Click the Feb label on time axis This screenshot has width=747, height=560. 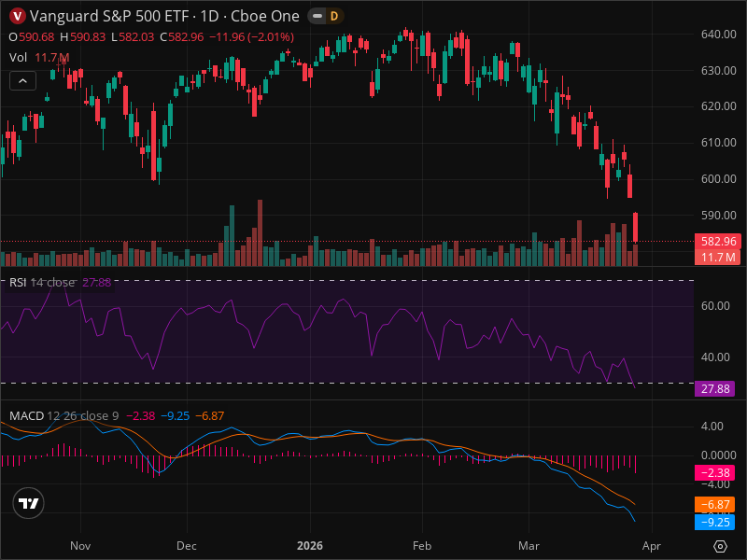coord(422,546)
